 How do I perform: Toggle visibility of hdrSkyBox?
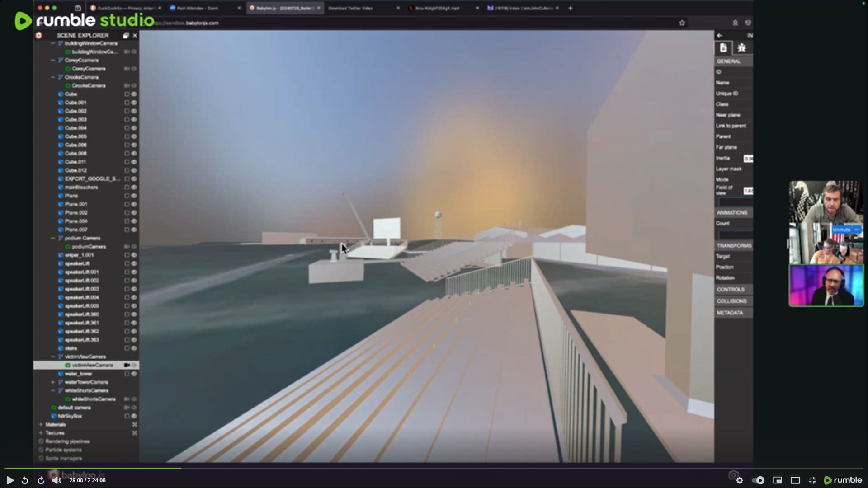[134, 416]
